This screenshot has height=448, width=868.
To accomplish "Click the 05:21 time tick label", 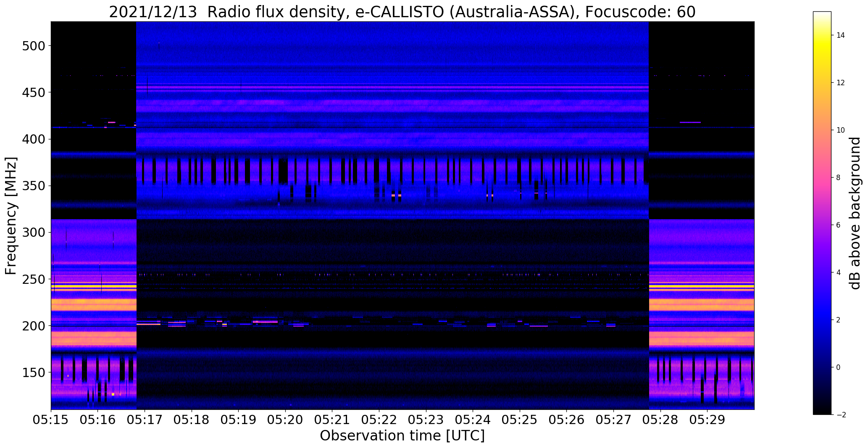I will tap(332, 420).
